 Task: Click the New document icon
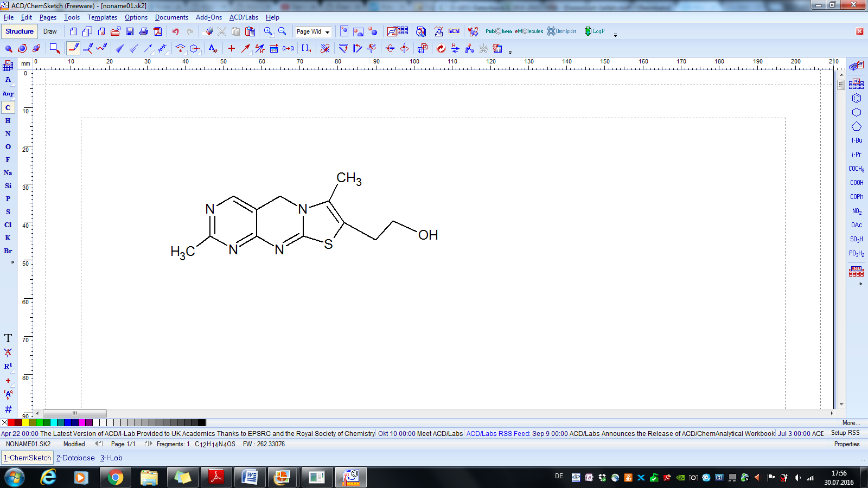[73, 31]
